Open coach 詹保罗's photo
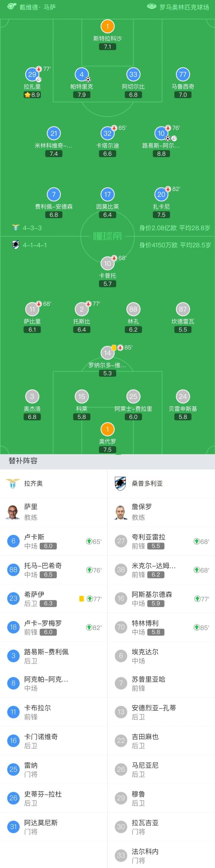The image size is (215, 868). coord(120,512)
